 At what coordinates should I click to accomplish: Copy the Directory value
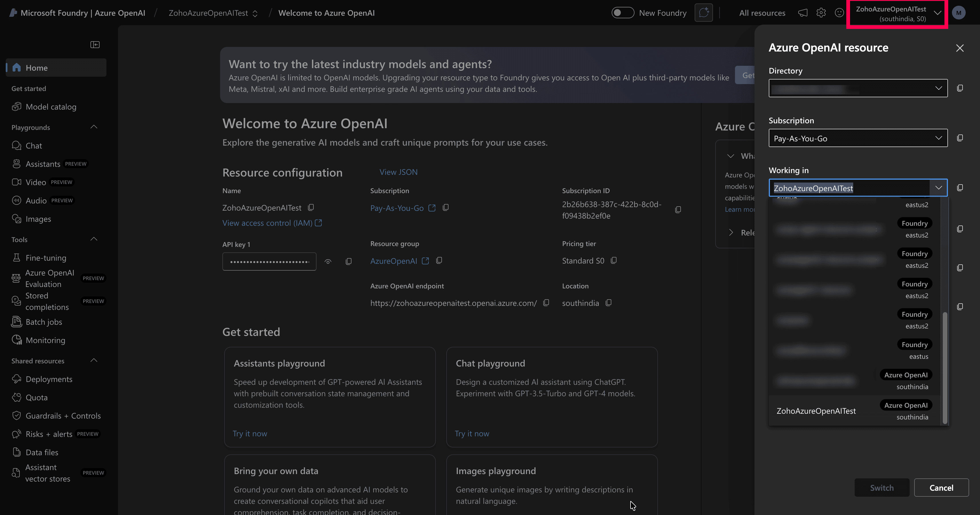(960, 88)
